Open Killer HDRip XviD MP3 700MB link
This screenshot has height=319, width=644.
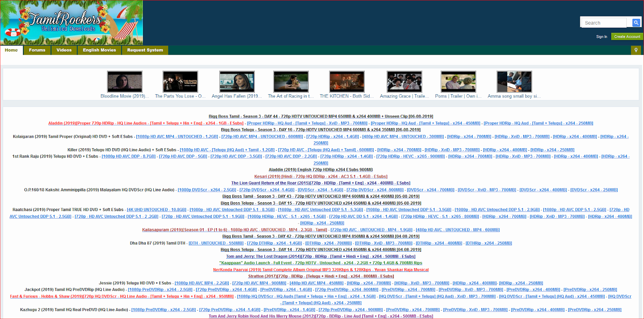452,150
